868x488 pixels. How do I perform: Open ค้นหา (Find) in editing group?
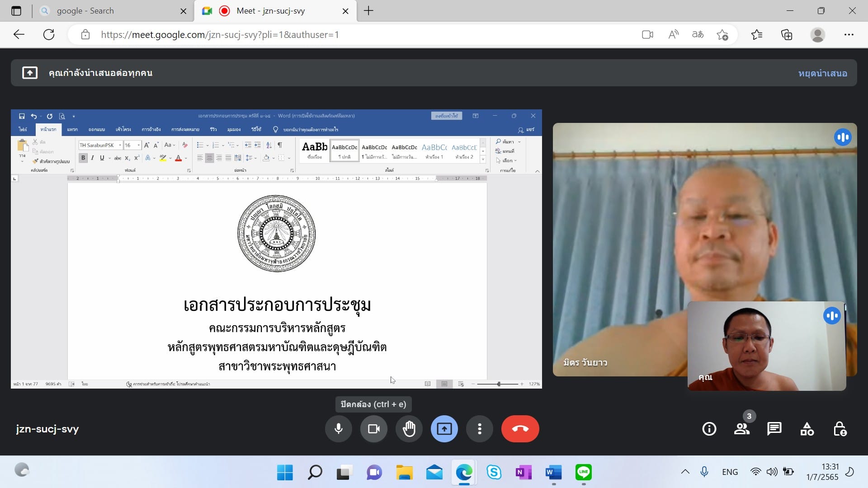click(505, 142)
